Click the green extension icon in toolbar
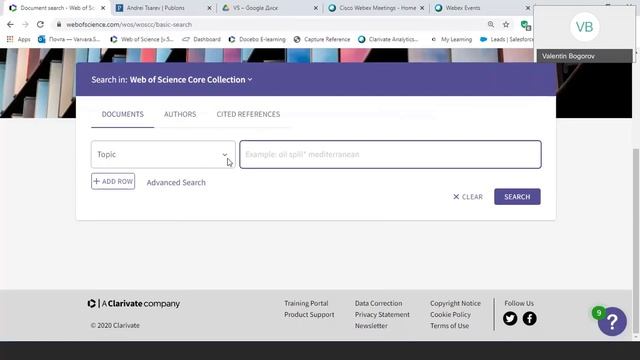640x360 pixels. tap(526, 25)
